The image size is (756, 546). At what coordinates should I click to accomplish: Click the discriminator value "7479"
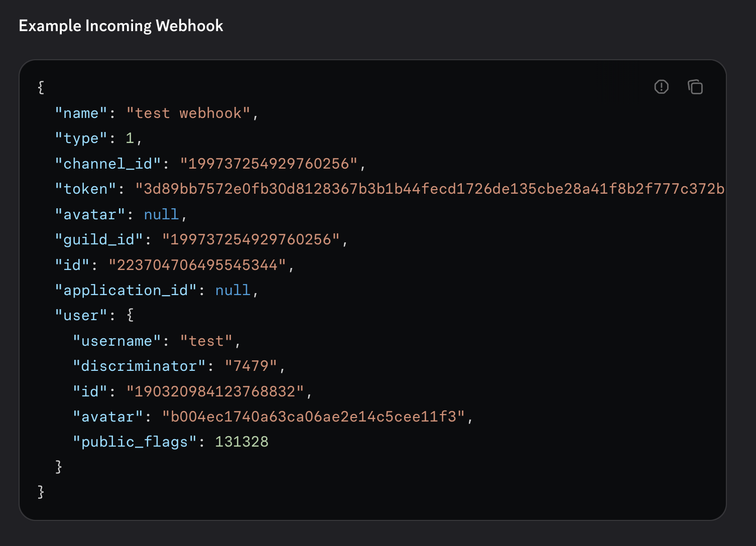click(x=251, y=366)
